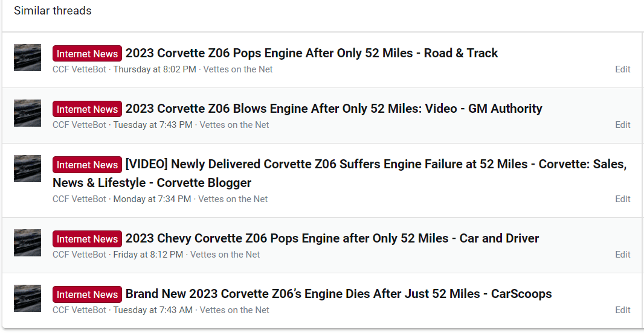The image size is (644, 333).
Task: Click avatar thumbnail beside CarScoops thread
Action: [x=27, y=299]
